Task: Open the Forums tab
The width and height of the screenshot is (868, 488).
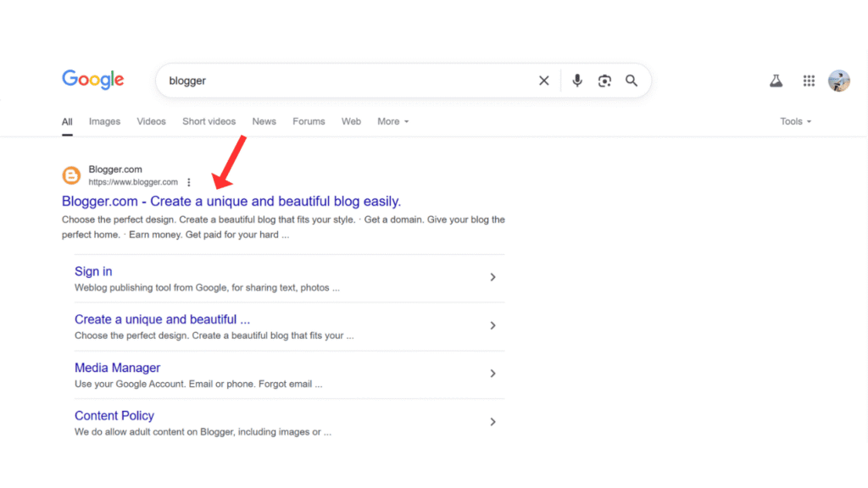Action: pyautogui.click(x=309, y=122)
